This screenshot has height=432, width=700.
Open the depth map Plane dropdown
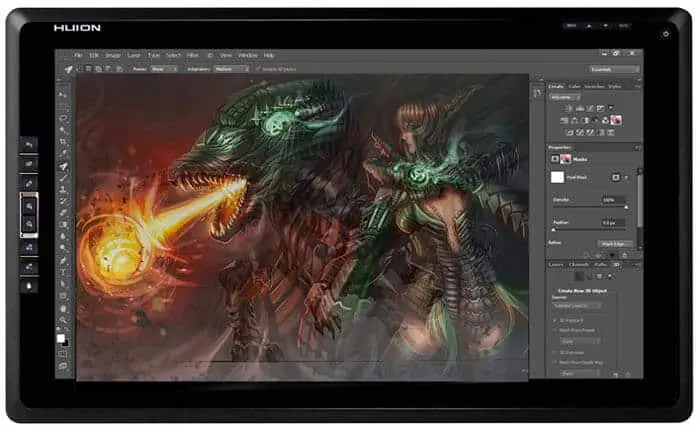pos(579,373)
